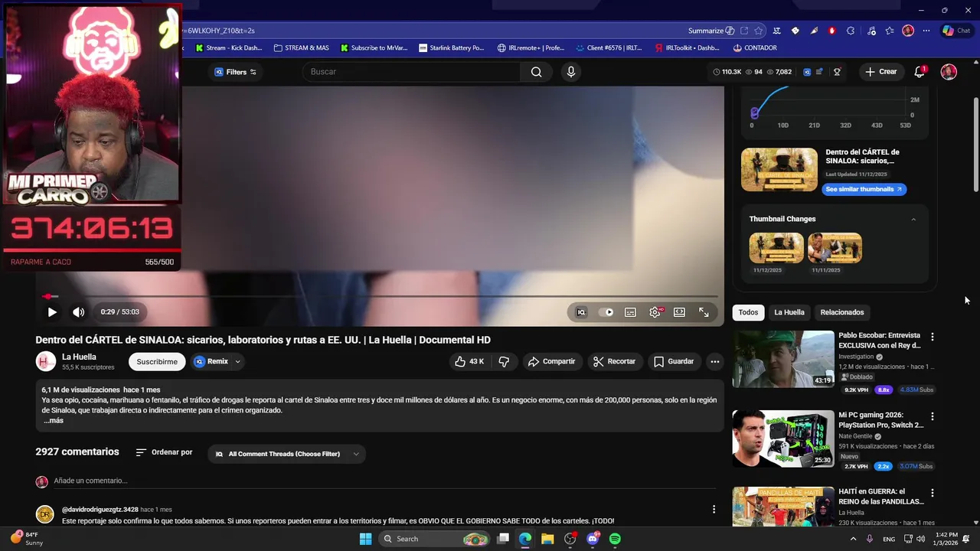Toggle autoplay switch in player

point(606,312)
